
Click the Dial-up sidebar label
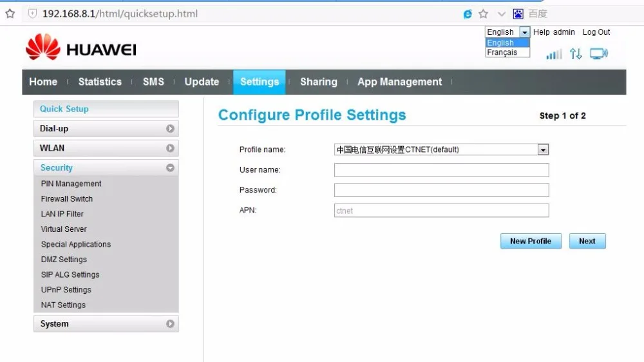click(54, 129)
